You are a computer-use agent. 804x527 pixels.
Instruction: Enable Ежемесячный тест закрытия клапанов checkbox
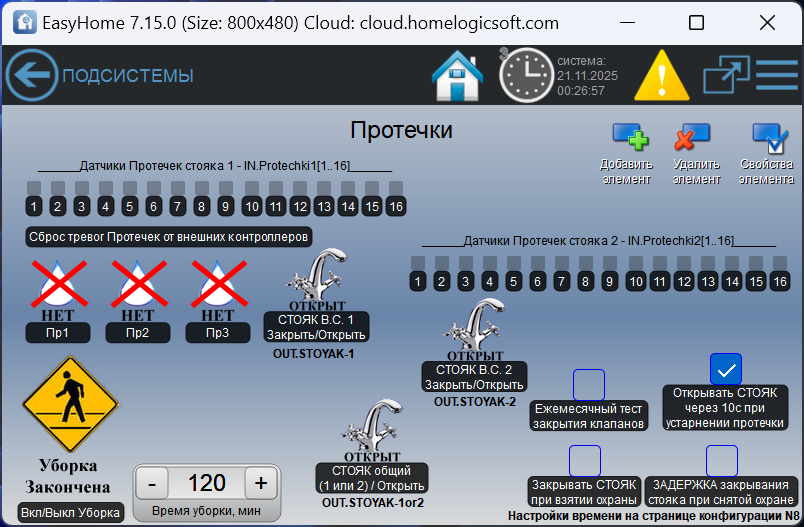pos(588,385)
